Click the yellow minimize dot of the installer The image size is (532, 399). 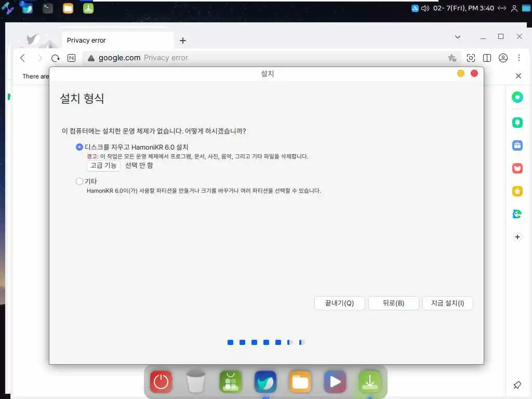click(460, 73)
